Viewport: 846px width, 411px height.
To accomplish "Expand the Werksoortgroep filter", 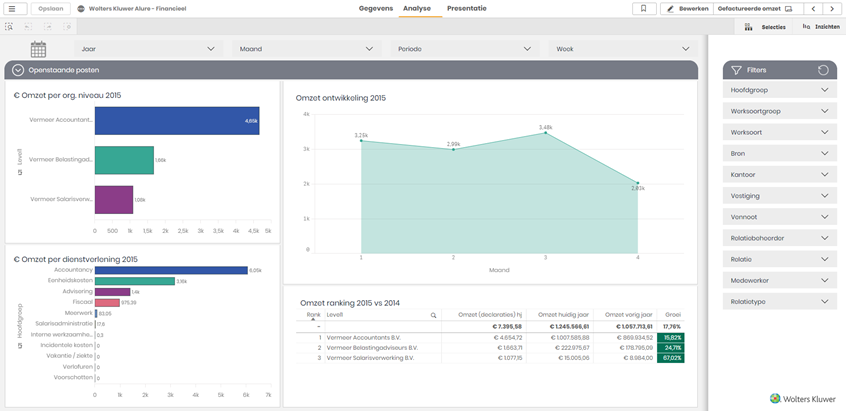I will pos(780,111).
